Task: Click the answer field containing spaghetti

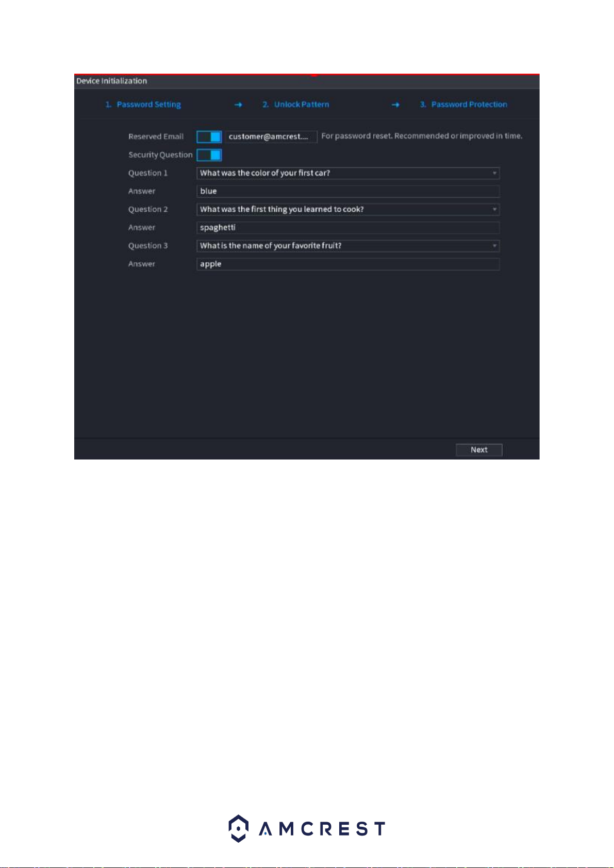Action: 348,228
